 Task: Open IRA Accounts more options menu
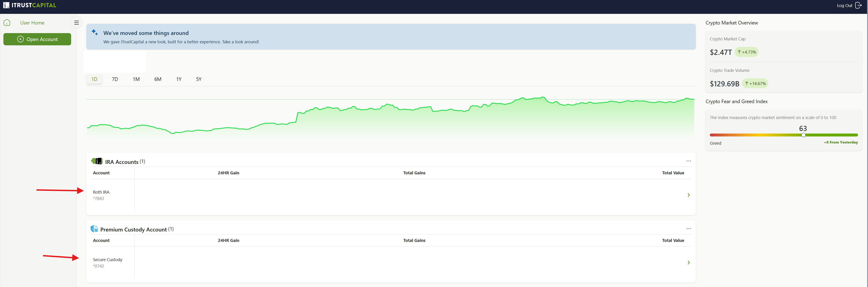tap(688, 161)
